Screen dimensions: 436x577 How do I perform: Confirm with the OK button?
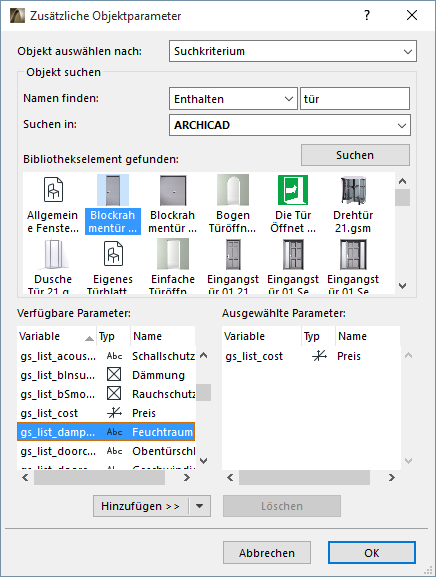372,553
